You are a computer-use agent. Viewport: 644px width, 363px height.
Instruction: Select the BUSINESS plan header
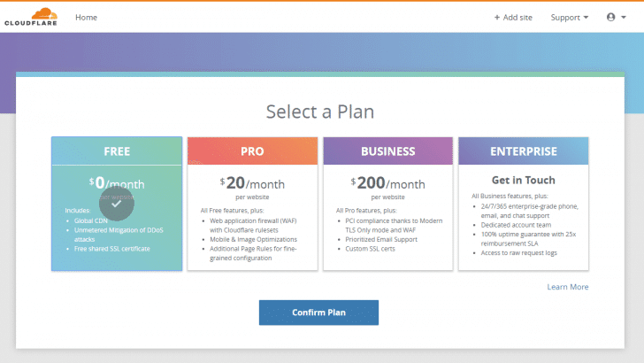coord(387,151)
